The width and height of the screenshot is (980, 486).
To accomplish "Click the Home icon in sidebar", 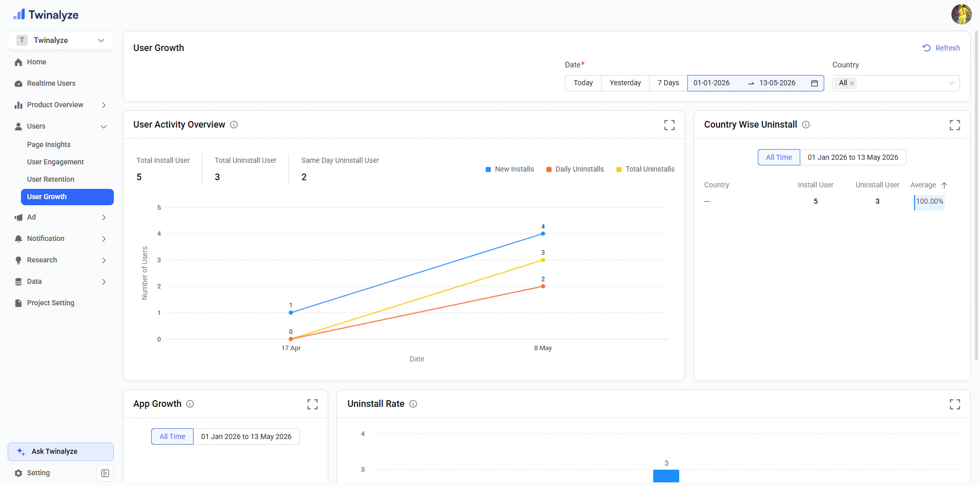I will (x=18, y=62).
